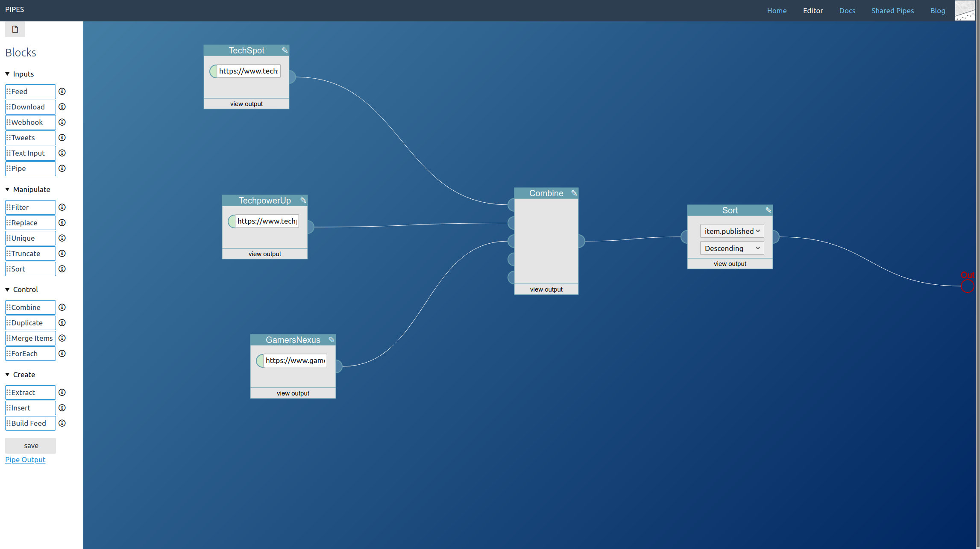Open info icon next to Unique block
This screenshot has width=980, height=549.
click(x=62, y=238)
